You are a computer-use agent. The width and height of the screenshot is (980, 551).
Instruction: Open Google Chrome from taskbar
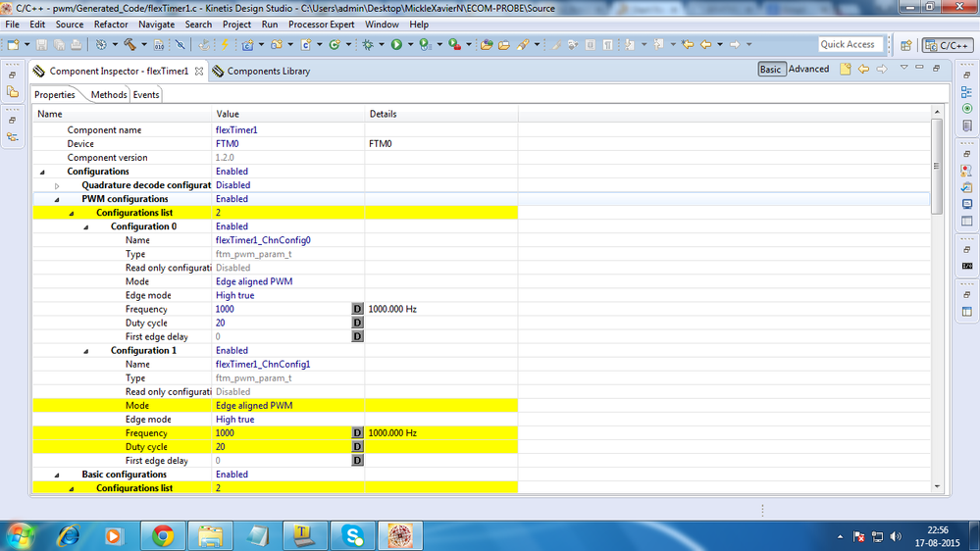[163, 536]
